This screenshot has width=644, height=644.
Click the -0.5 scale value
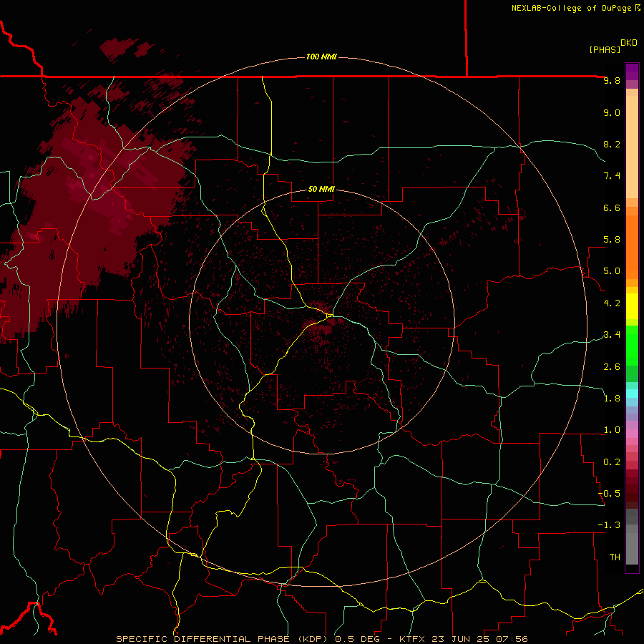609,494
